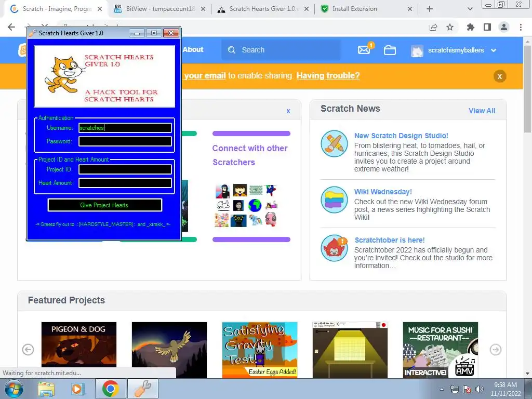
Task: Expand the tab search chevron
Action: click(x=470, y=9)
